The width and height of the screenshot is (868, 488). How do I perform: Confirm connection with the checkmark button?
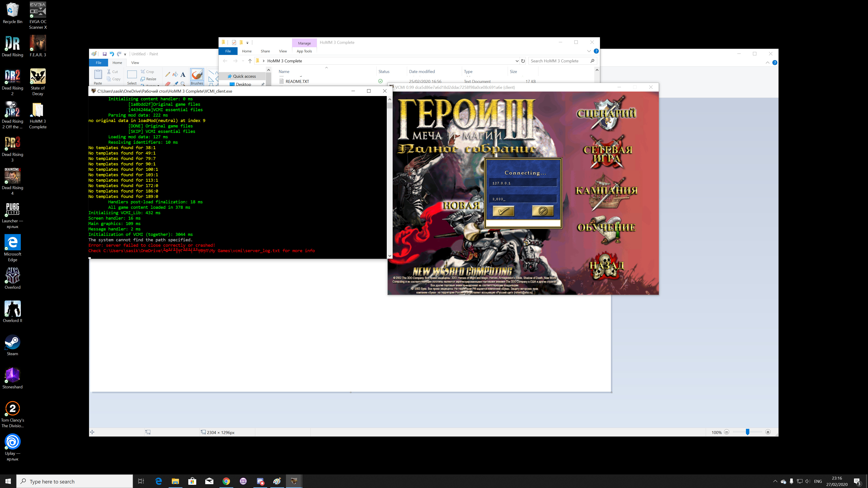point(504,211)
